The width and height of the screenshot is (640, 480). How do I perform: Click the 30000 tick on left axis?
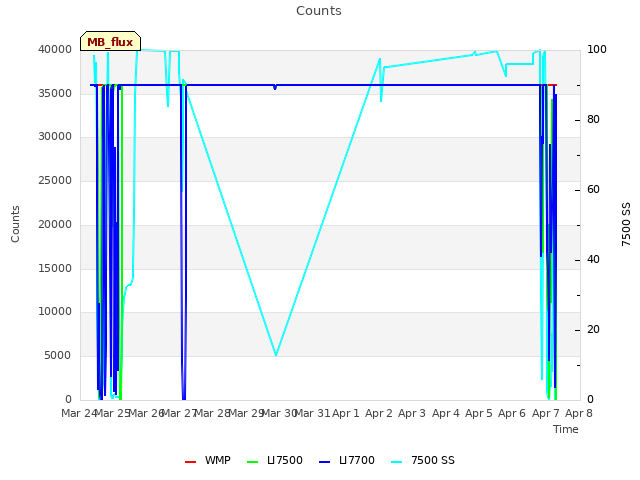[55, 136]
